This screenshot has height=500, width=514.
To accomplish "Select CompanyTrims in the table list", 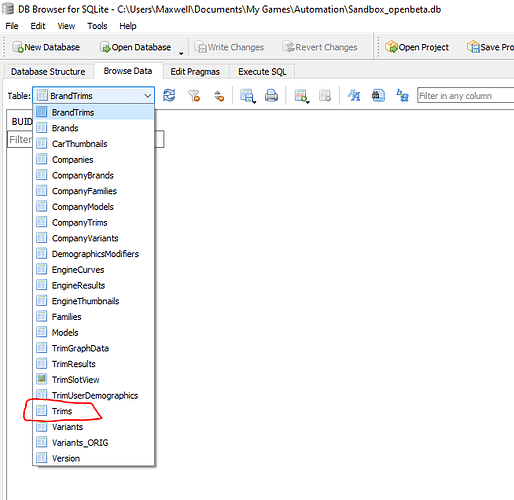I will pyautogui.click(x=93, y=222).
